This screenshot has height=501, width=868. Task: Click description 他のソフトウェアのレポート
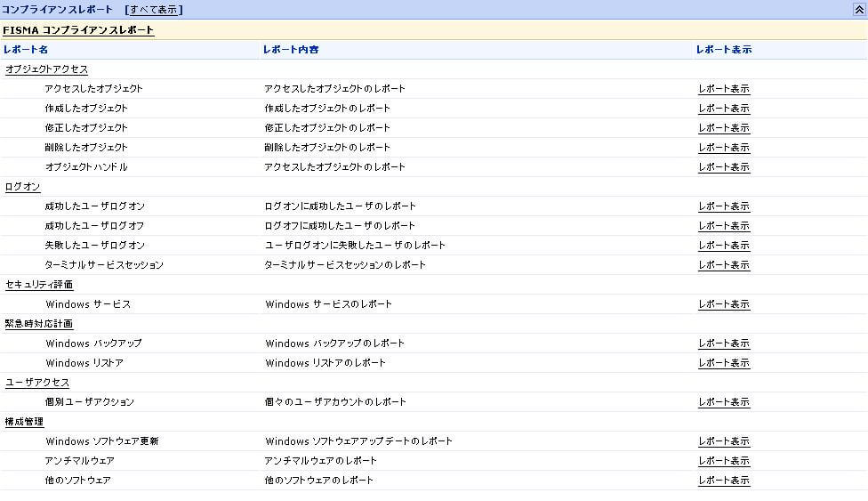[x=319, y=481]
